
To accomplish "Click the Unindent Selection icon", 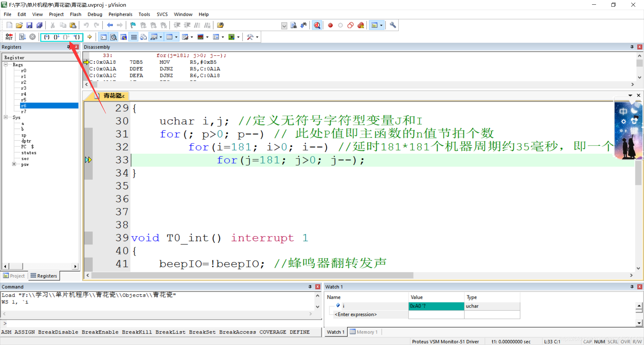I will click(187, 25).
